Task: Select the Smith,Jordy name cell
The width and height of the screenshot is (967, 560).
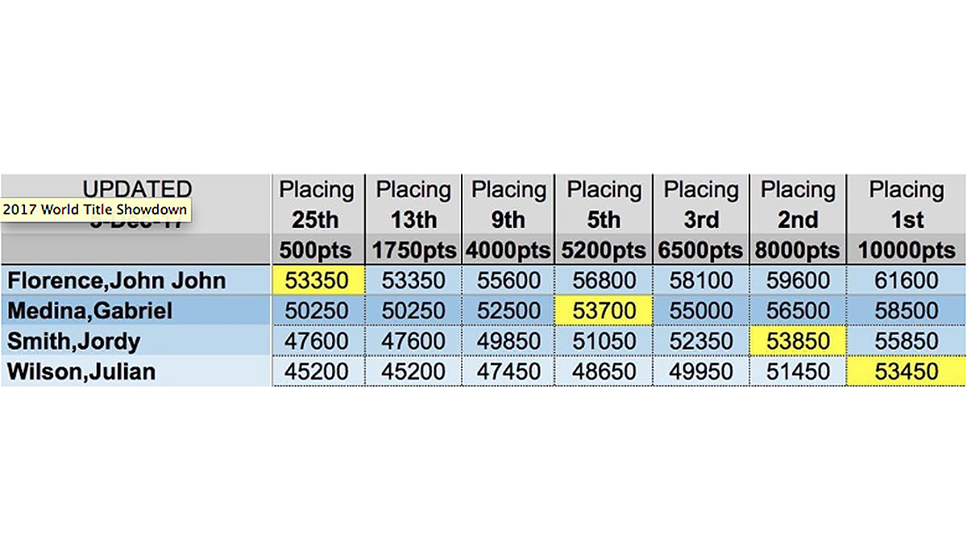Action: click(135, 341)
